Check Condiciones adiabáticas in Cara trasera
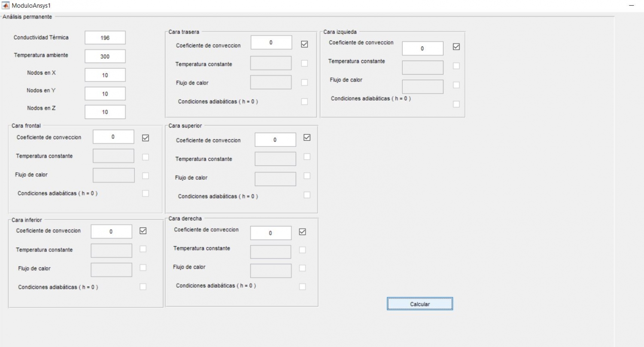 (x=304, y=102)
